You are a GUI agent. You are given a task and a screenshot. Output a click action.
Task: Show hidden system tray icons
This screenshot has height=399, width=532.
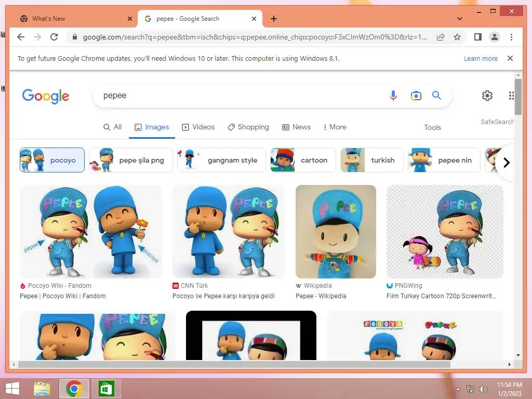(x=458, y=389)
